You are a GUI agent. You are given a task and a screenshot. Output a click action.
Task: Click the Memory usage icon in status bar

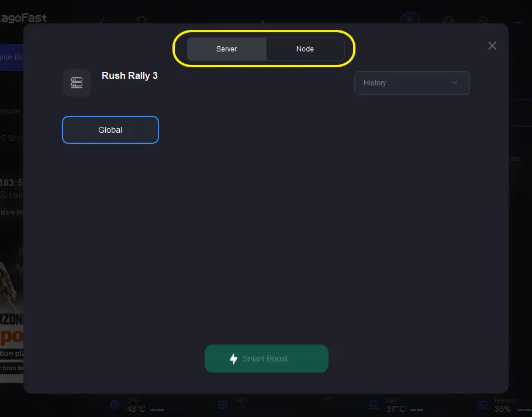click(x=482, y=405)
